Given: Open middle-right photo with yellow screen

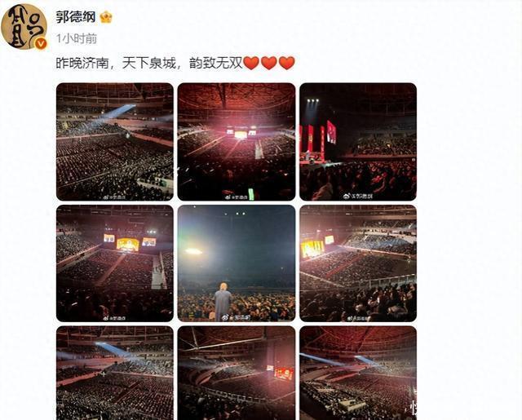Looking at the screenshot, I should click(358, 263).
